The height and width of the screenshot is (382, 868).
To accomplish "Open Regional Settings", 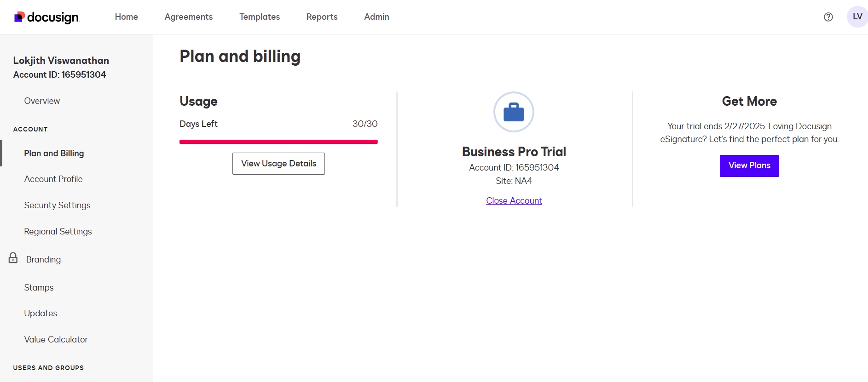I will [x=58, y=232].
